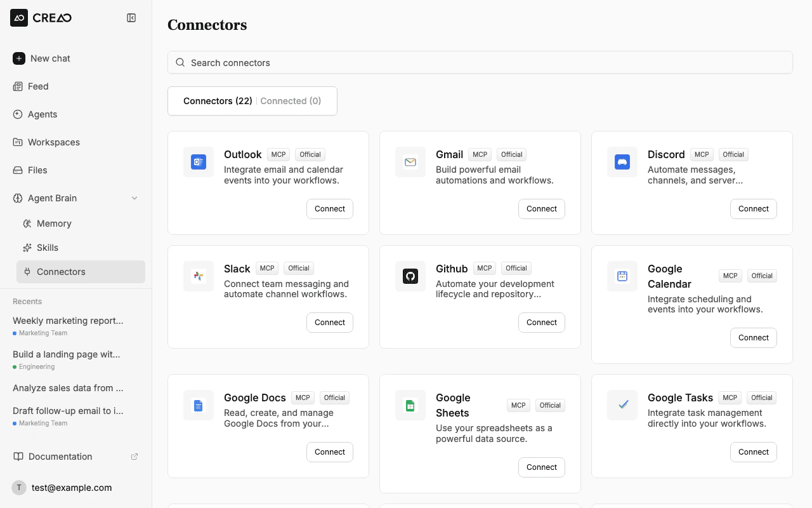
Task: Click the Github connector icon
Action: pyautogui.click(x=410, y=276)
